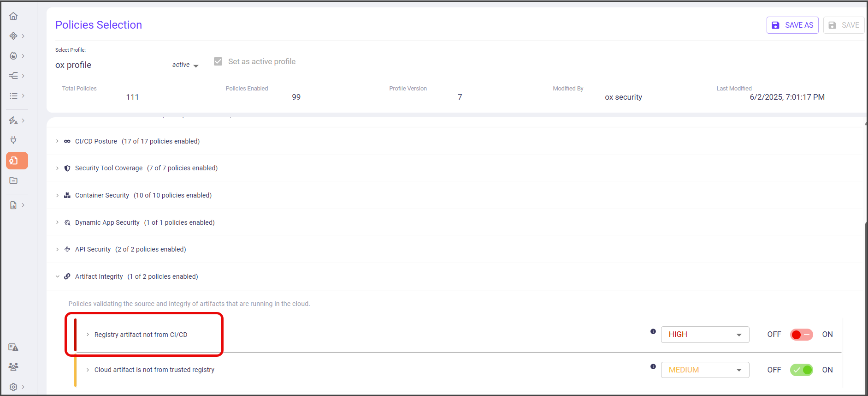Open the settings gear icon in sidebar

pyautogui.click(x=13, y=387)
